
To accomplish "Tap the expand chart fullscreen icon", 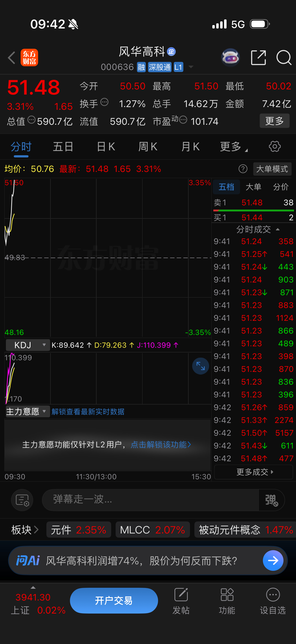I will click(201, 366).
